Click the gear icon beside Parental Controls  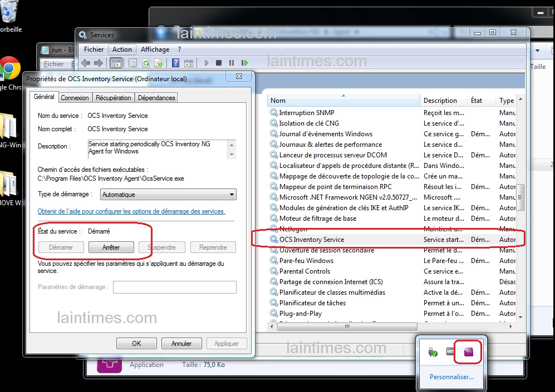coord(274,271)
